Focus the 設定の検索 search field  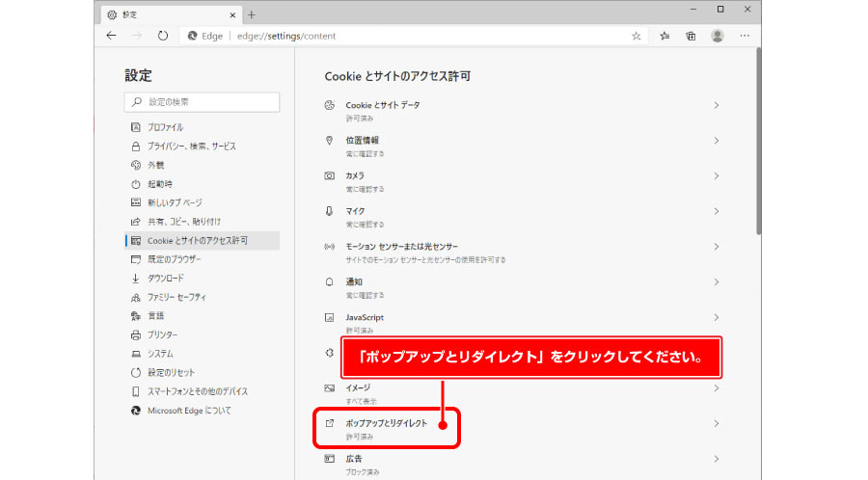click(x=203, y=102)
